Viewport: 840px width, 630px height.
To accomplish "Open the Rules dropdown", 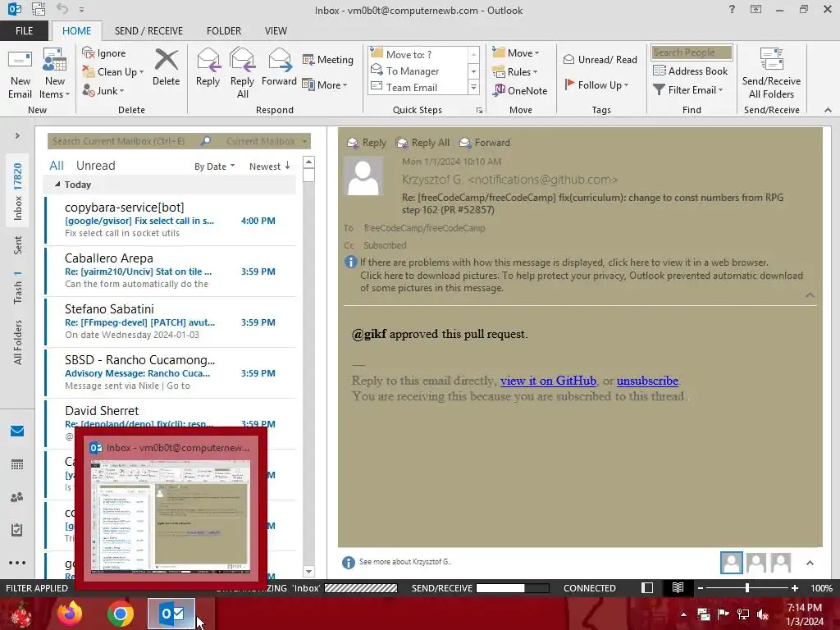I will [x=515, y=72].
